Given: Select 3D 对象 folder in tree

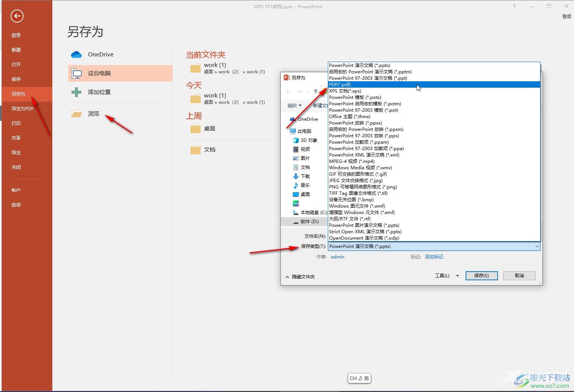Looking at the screenshot, I should pyautogui.click(x=305, y=140).
